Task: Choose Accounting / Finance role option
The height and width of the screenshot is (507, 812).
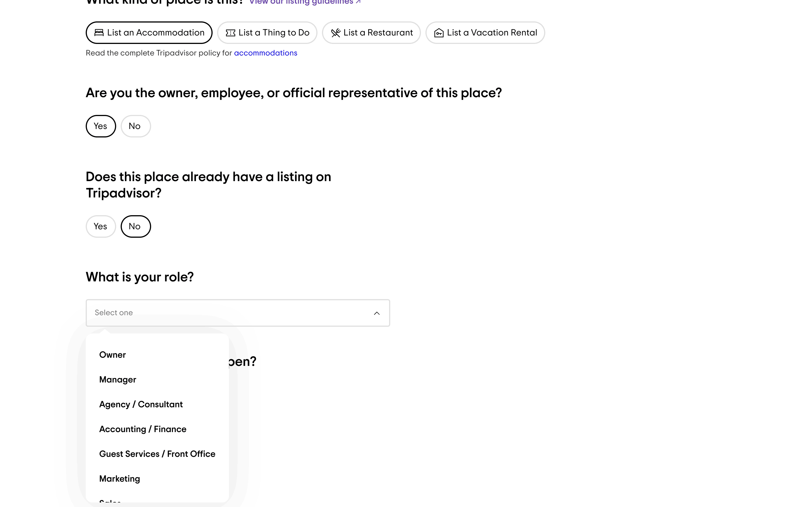Action: [143, 429]
